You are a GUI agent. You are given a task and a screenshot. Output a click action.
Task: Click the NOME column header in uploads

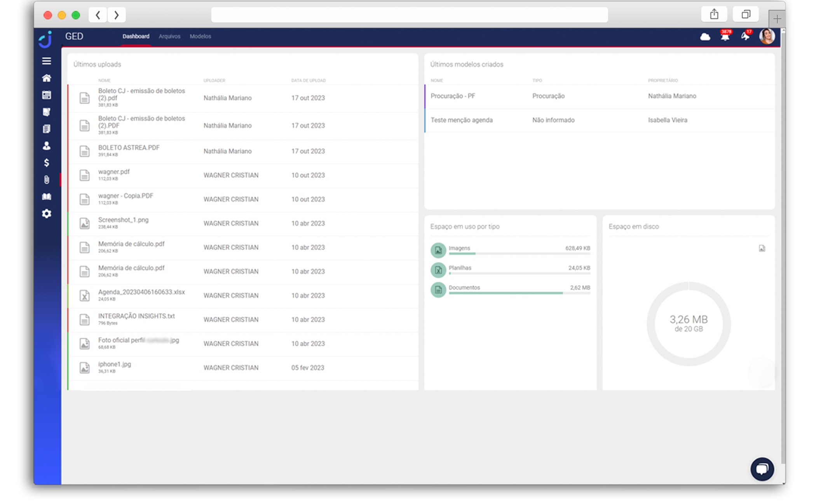104,80
